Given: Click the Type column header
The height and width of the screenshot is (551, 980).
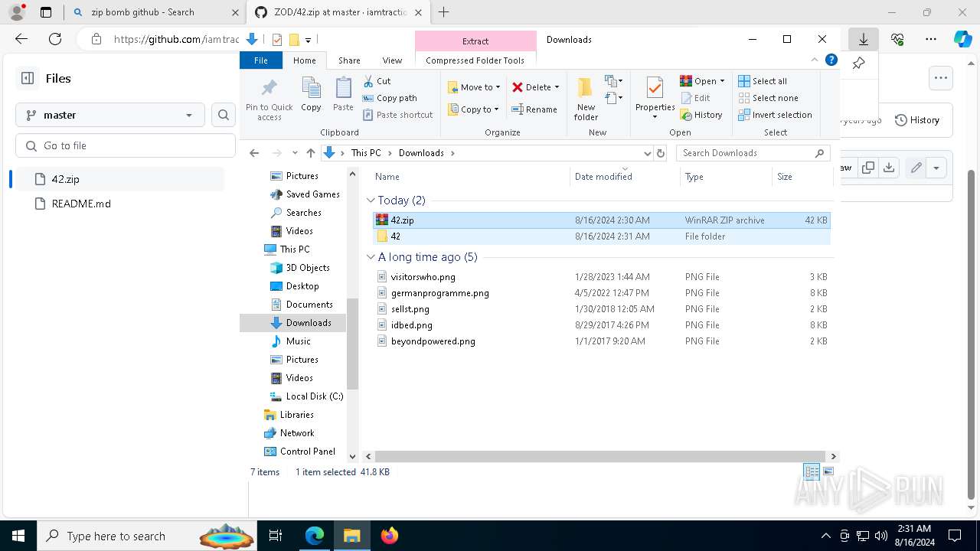Looking at the screenshot, I should [x=727, y=177].
